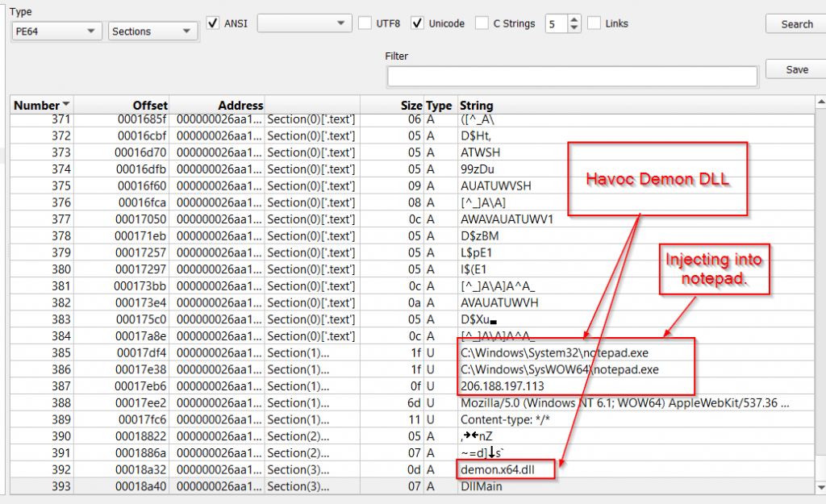Click inside the Filter input box
Screen dimensions: 826x504
coord(571,76)
